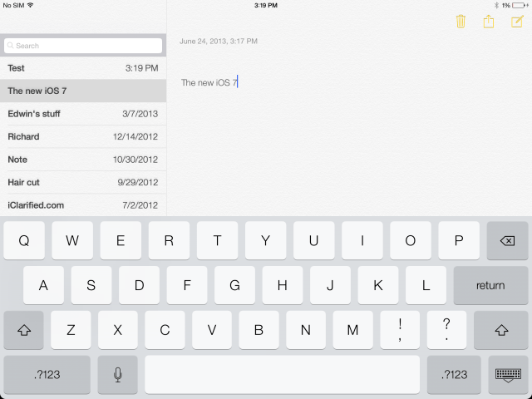Hide the keyboard with dismiss key

pyautogui.click(x=508, y=375)
